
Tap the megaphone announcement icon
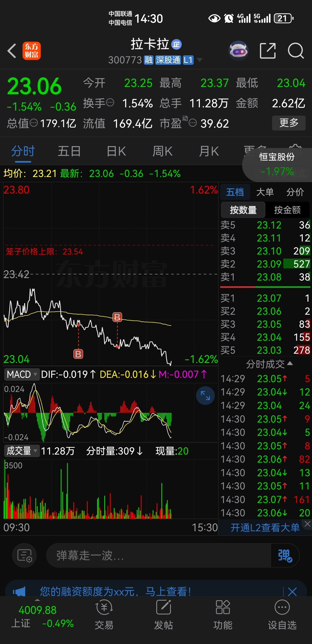coord(19,591)
